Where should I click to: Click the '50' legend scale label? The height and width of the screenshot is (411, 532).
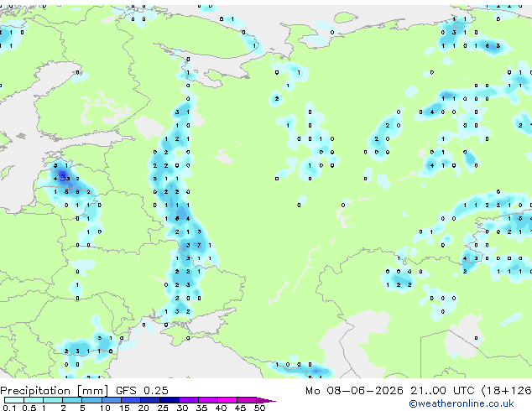[x=260, y=408]
